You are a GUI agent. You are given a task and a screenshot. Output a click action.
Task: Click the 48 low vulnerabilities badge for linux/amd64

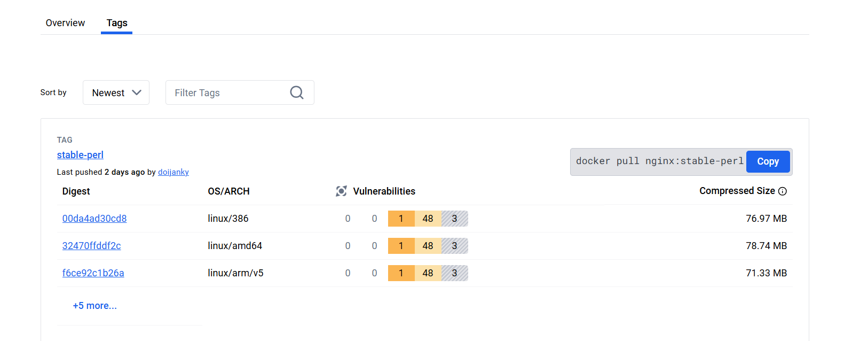tap(428, 246)
